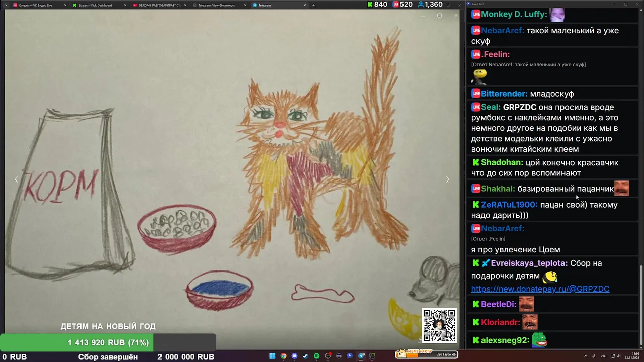Click the QR code overlay
This screenshot has height=362, width=644.
click(x=439, y=325)
